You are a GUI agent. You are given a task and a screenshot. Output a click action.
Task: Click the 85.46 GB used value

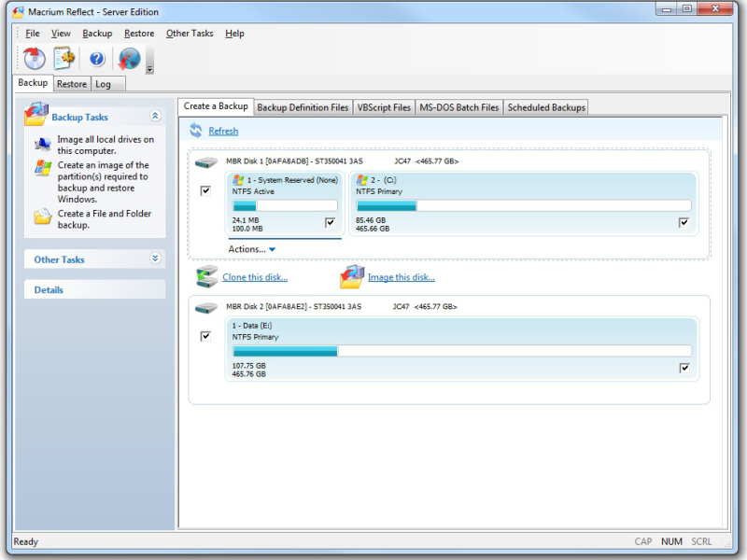pos(371,220)
